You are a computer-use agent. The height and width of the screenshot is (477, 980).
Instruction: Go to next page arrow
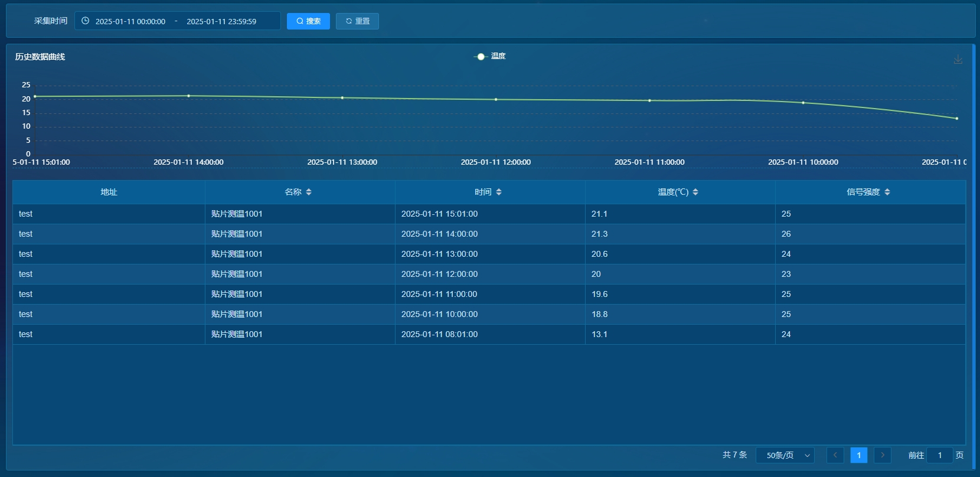click(x=883, y=455)
